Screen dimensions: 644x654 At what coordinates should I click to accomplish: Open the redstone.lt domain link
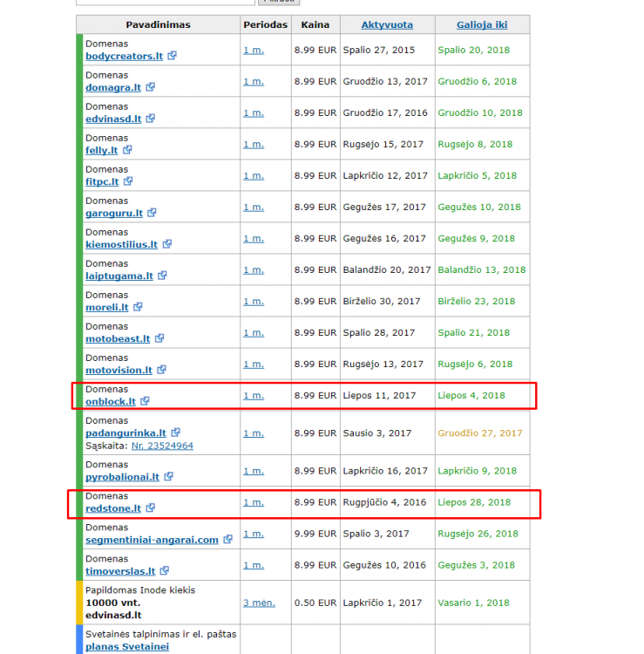pyautogui.click(x=113, y=508)
